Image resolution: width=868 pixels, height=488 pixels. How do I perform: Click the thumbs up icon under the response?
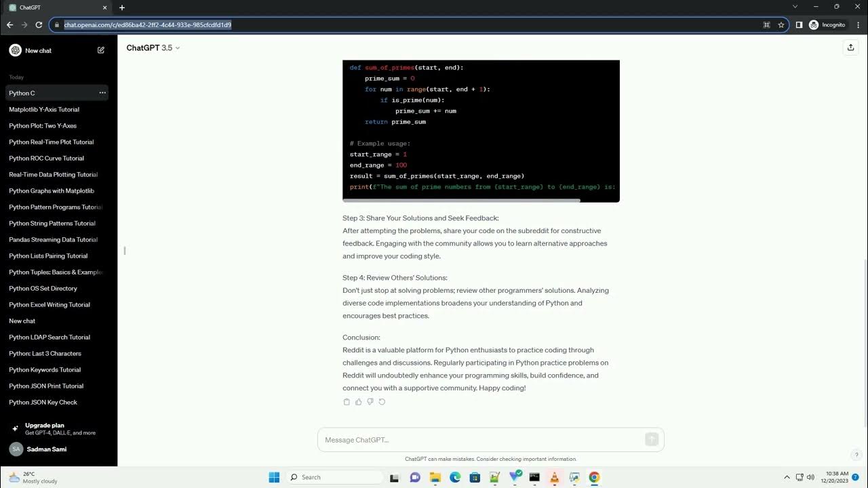[x=358, y=402]
